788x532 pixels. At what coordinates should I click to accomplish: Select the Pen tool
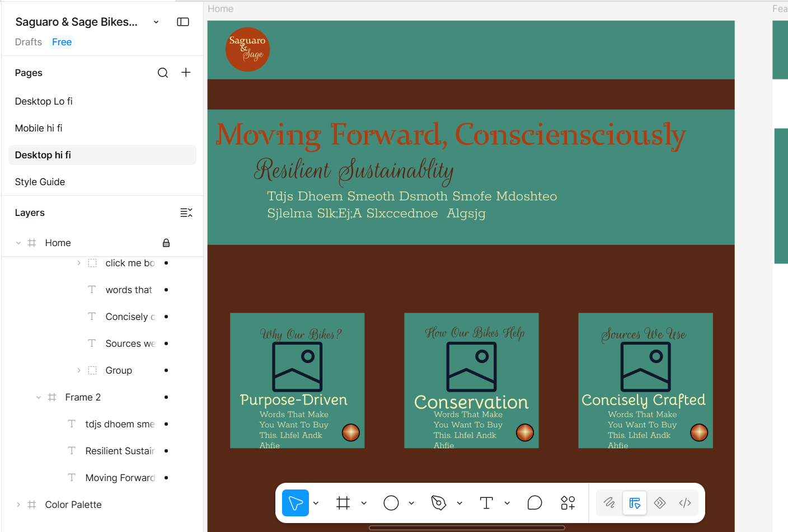[x=439, y=503]
